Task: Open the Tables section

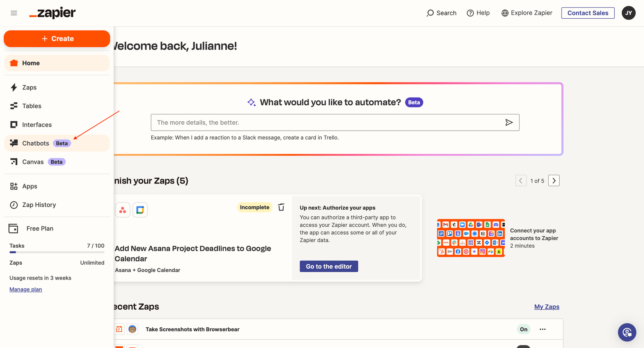Action: (32, 105)
